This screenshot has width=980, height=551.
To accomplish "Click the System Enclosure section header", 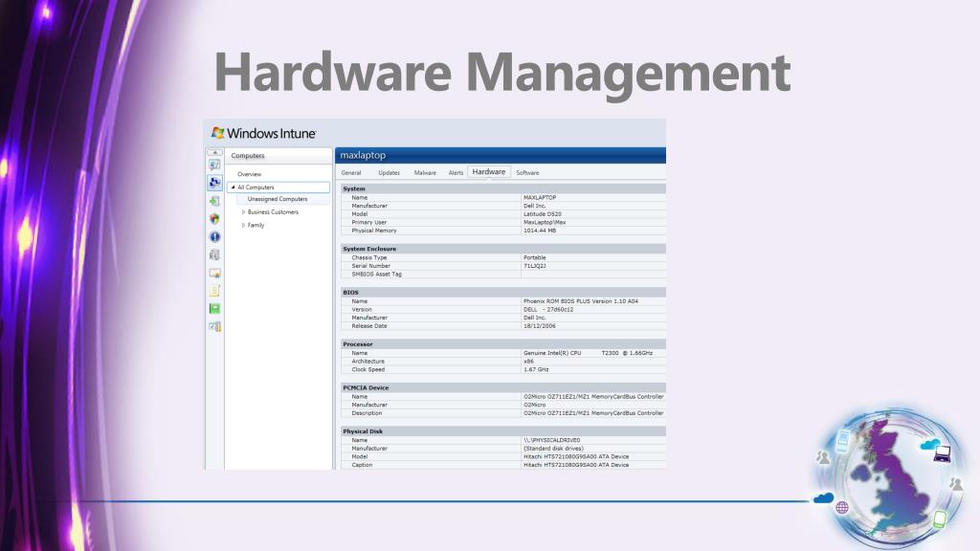I will (x=503, y=249).
